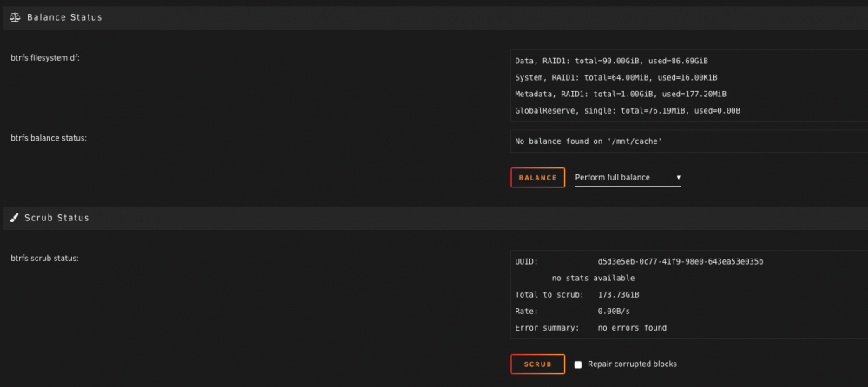Click the 'Data, RAID1: total=90.00GiB' line
This screenshot has width=868, height=387.
click(611, 61)
